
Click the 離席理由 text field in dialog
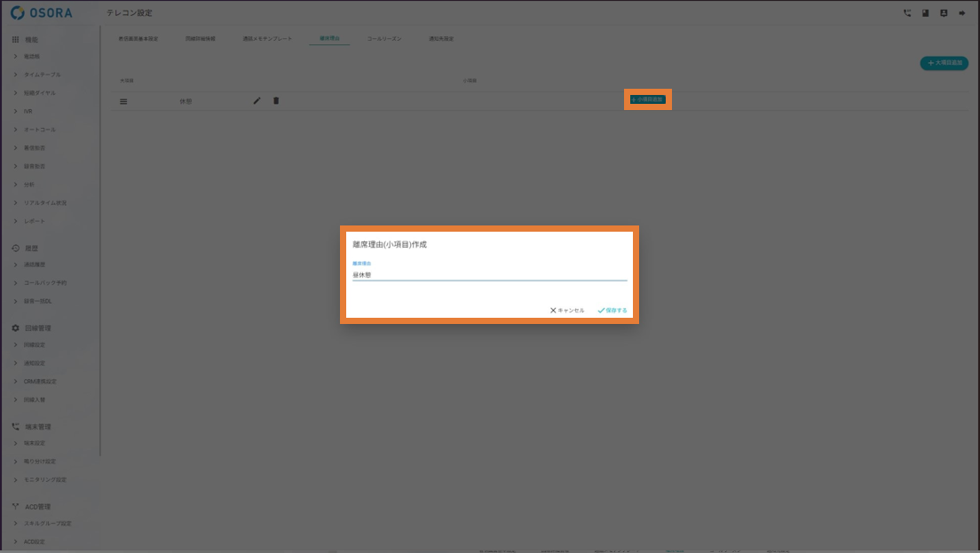pos(489,275)
